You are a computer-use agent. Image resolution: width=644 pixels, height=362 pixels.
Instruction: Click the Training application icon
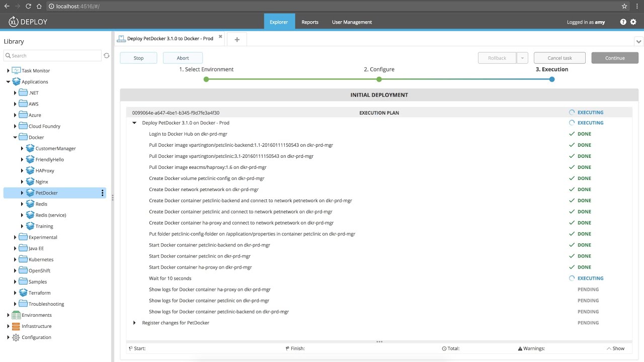pos(30,226)
